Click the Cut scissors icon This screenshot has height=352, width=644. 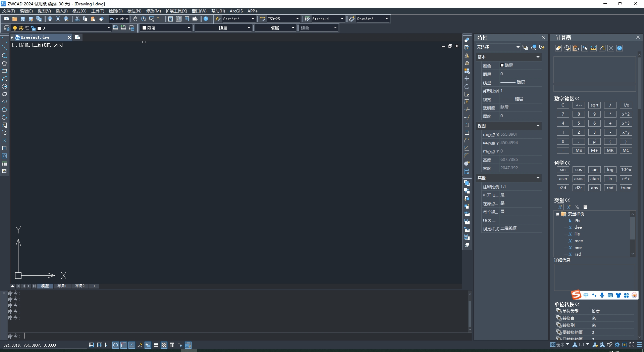[x=77, y=19]
